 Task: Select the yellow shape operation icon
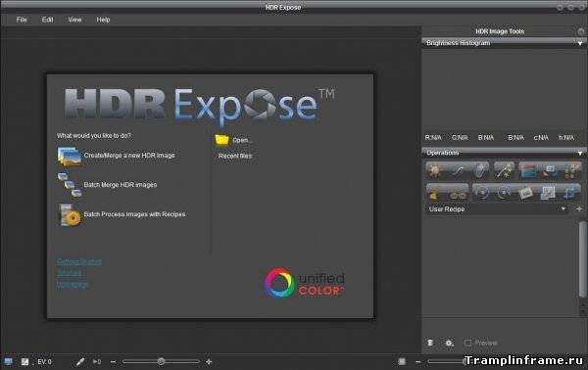click(434, 194)
